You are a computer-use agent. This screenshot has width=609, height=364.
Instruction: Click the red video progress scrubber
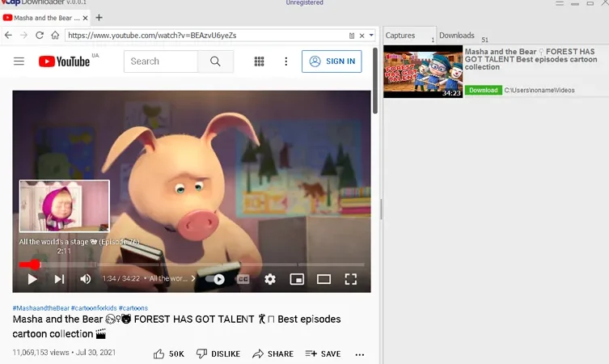tap(35, 265)
